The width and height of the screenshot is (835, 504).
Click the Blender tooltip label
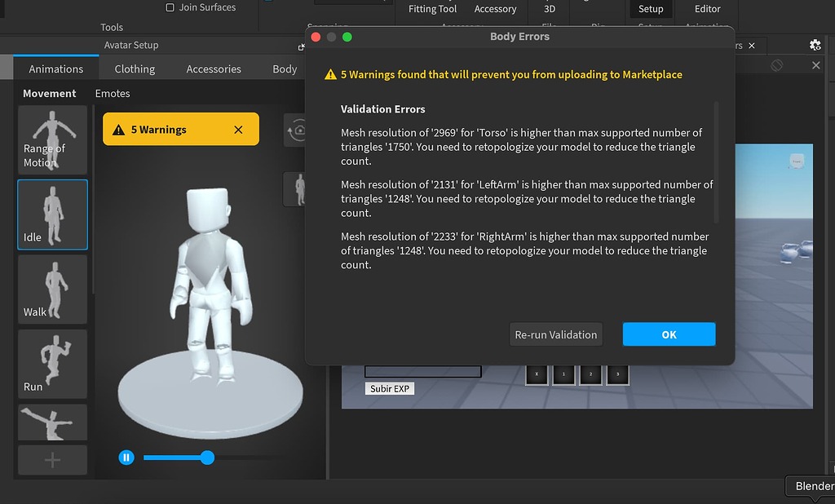click(x=813, y=486)
